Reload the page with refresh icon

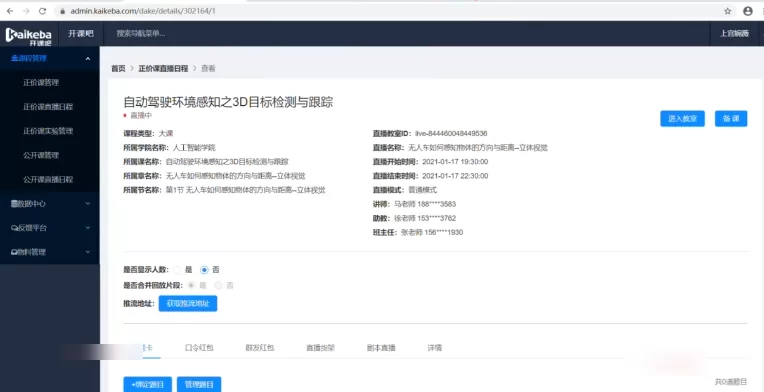(x=42, y=11)
